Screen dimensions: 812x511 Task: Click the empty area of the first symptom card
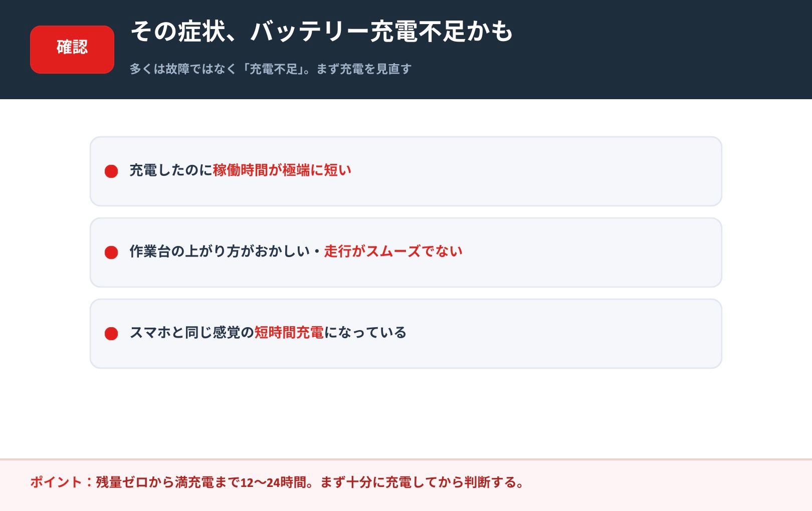(536, 171)
